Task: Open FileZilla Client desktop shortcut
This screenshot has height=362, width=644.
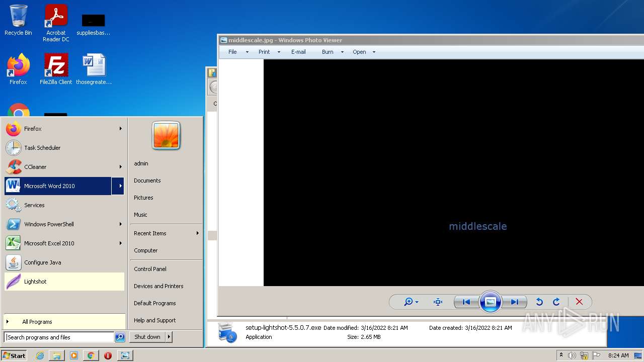Action: coord(56,69)
